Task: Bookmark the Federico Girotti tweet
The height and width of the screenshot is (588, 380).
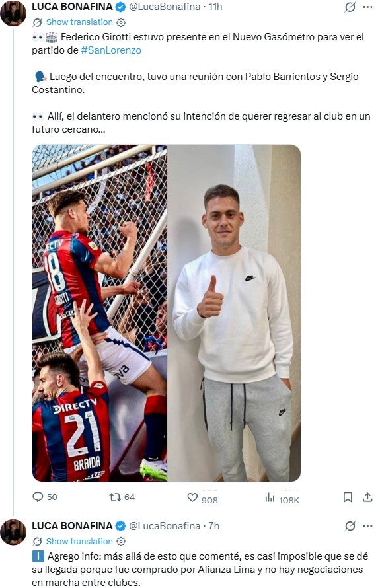Action: tap(348, 497)
